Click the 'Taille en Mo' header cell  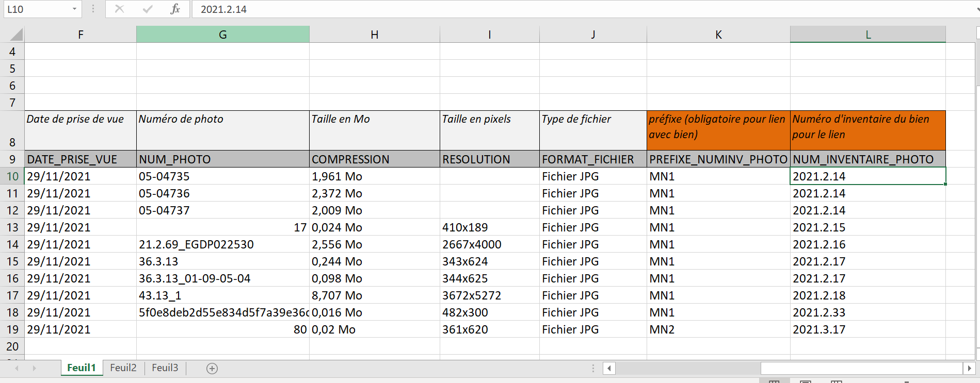click(x=375, y=130)
